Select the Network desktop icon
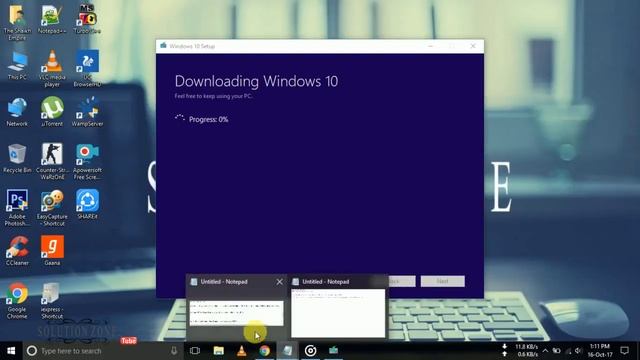 (17, 112)
